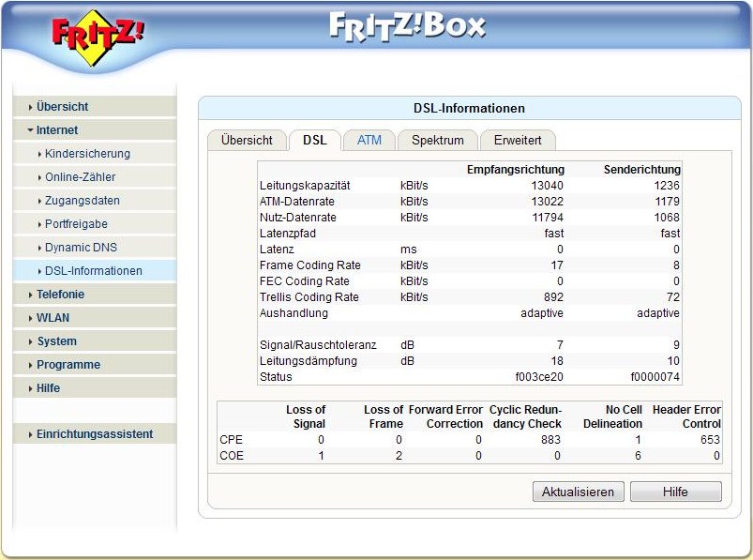Expand the WLAN menu arrow
Image resolution: width=753 pixels, height=560 pixels.
pyautogui.click(x=31, y=318)
